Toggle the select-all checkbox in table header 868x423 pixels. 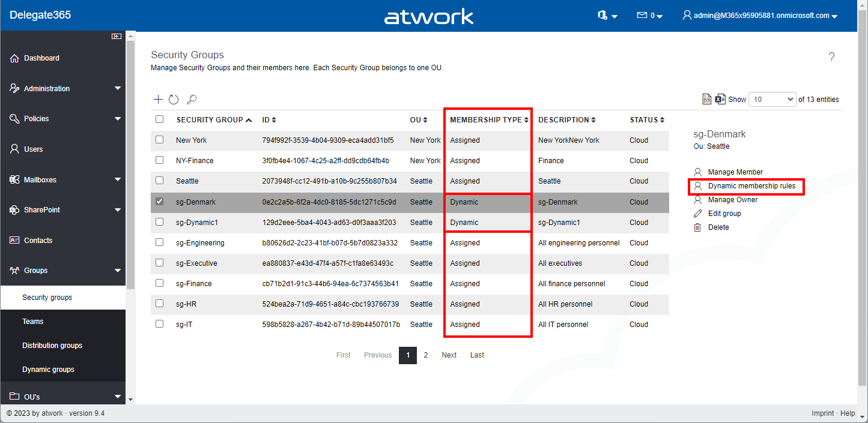coord(159,119)
